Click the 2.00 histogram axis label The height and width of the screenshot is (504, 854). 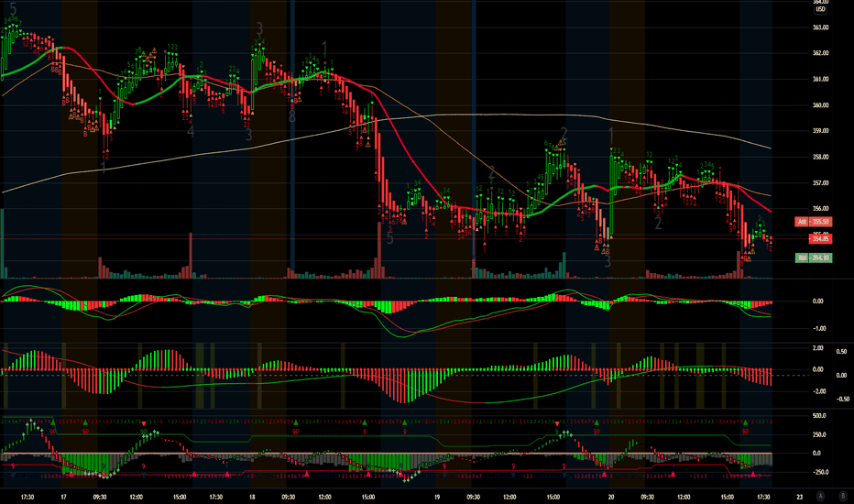pos(818,347)
